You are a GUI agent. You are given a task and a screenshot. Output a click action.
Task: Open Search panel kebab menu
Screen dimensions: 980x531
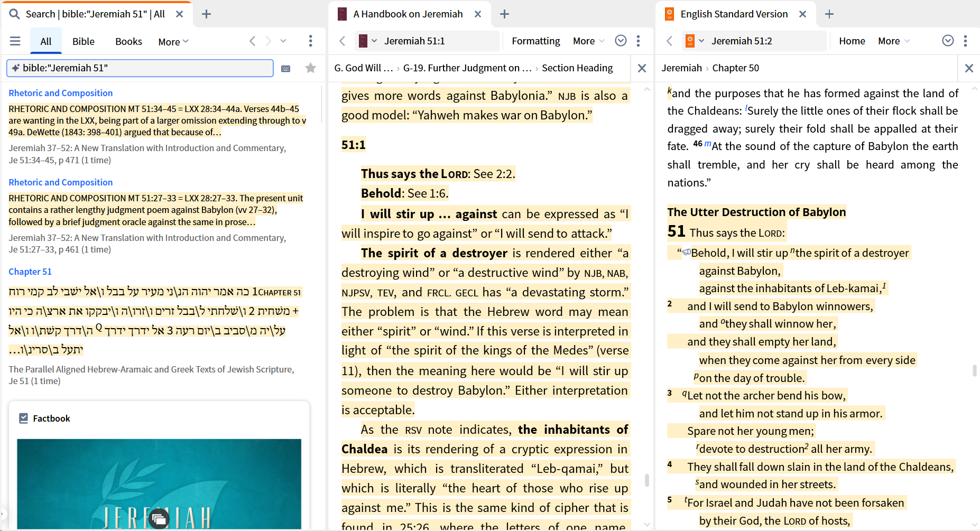tap(310, 41)
